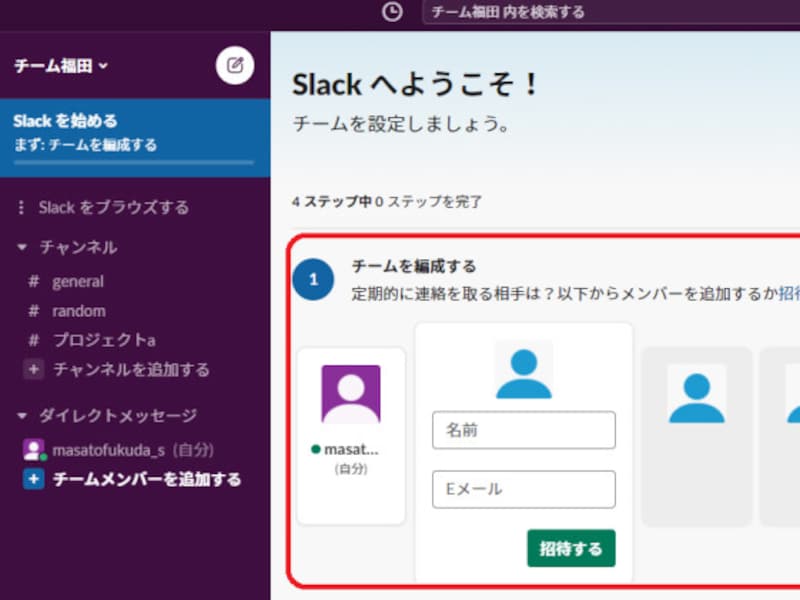Click the onboarding progress bar under まず: チームを編成する
The image size is (800, 600).
click(134, 163)
